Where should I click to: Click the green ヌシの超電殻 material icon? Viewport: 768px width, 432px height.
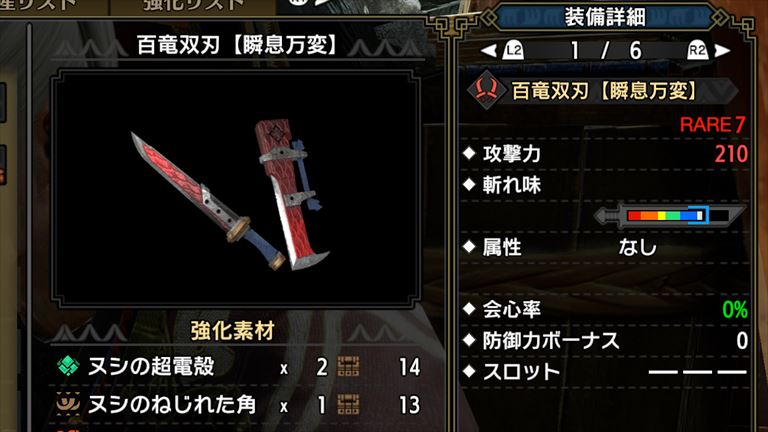pos(68,366)
